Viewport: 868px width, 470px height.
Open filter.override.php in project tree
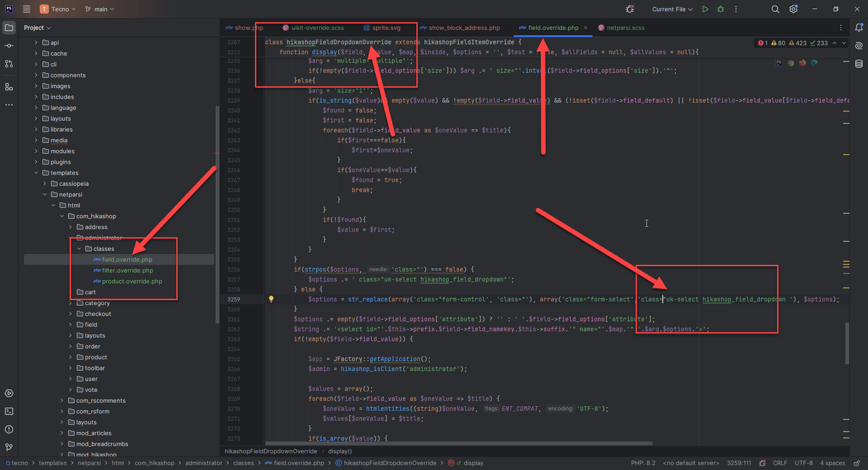tap(127, 270)
